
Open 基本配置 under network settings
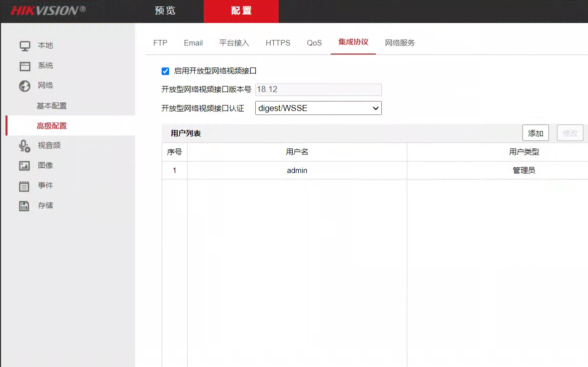click(x=52, y=106)
